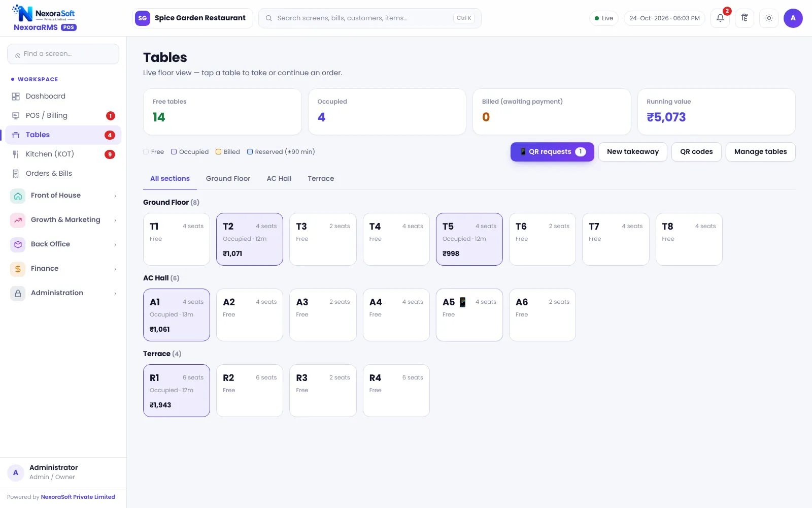Open the Spice Garden Restaurant switcher
This screenshot has height=508, width=812.
point(192,18)
